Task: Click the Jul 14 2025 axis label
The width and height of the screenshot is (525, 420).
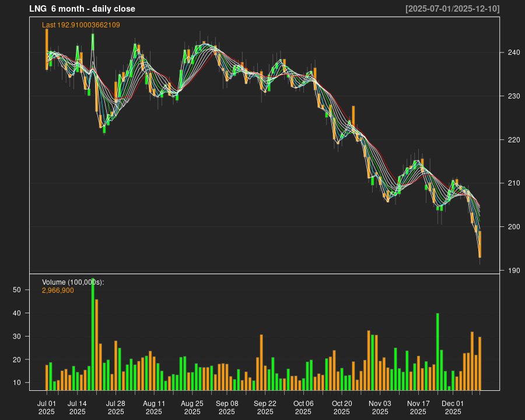Action: [78, 407]
